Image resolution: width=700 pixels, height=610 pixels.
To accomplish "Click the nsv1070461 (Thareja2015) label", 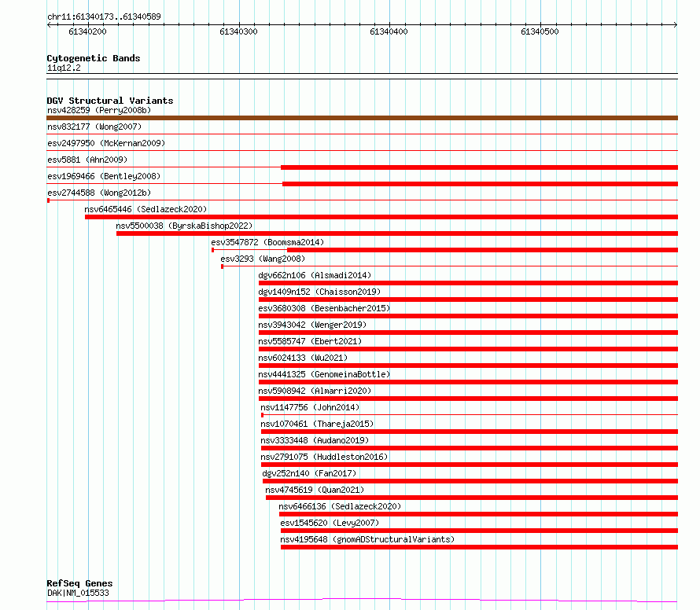I will pyautogui.click(x=317, y=424).
